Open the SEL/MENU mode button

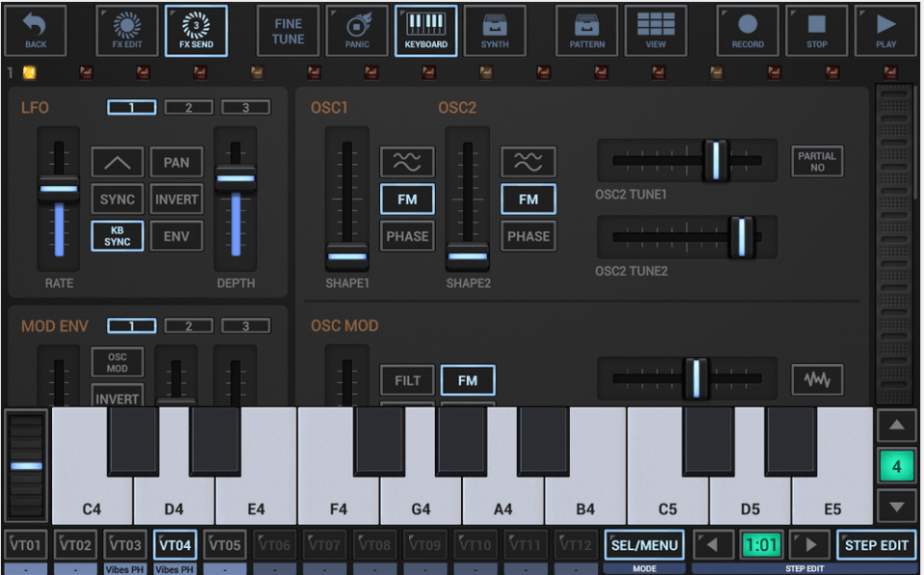point(644,545)
